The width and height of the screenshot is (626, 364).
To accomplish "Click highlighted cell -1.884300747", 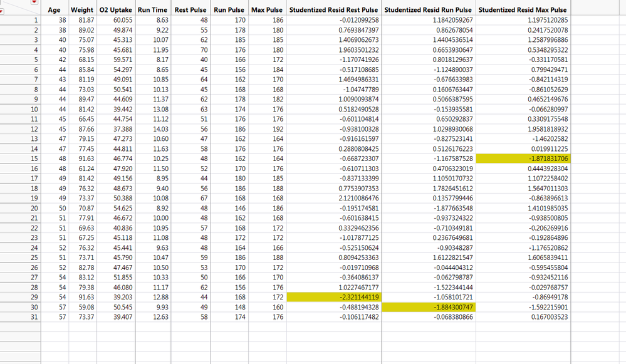I will click(x=429, y=308).
